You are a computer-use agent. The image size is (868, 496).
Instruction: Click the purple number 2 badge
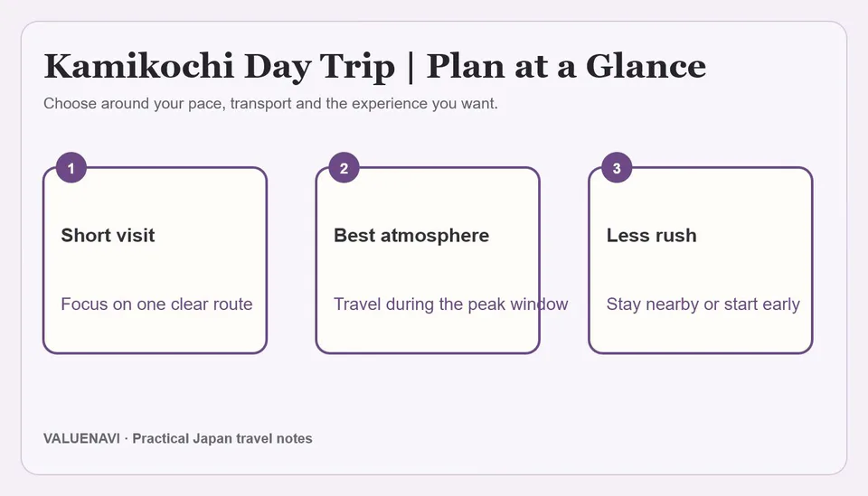344,167
